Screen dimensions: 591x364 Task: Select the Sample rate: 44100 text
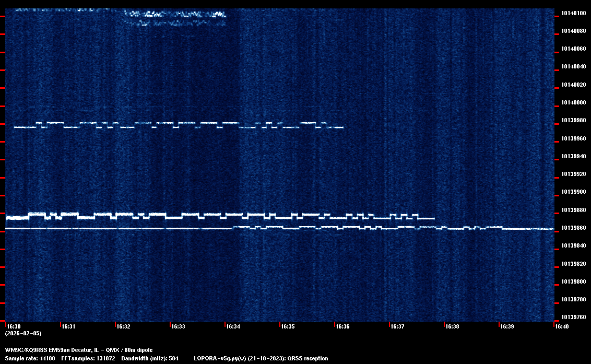[30, 359]
